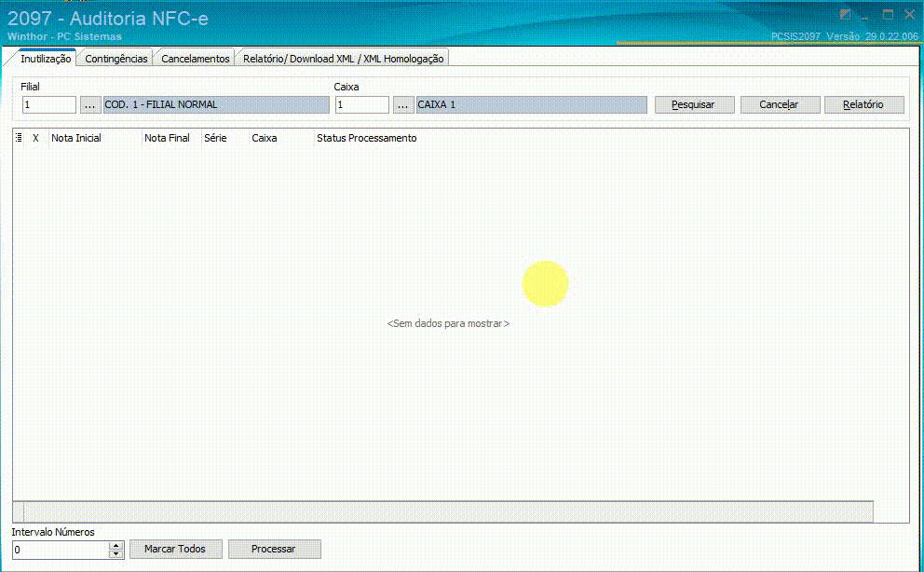Viewport: 924px width, 572px height.
Task: Focus the Intervalo Números input field
Action: pos(61,551)
